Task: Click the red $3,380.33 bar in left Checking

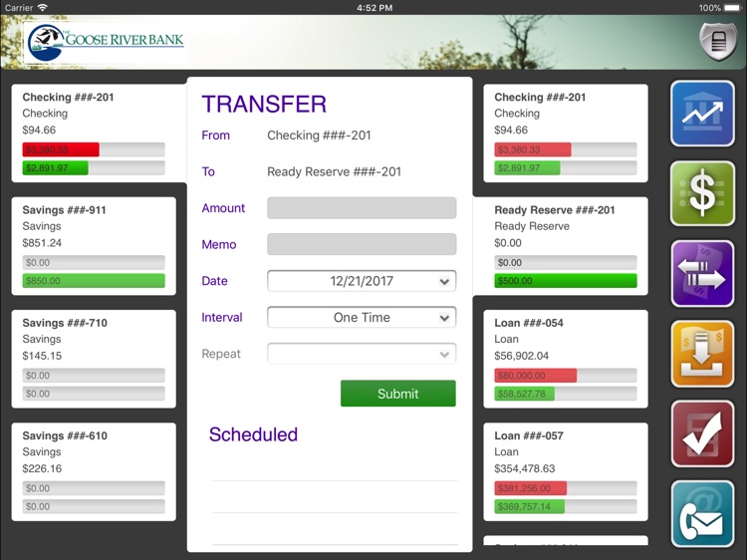Action: click(x=61, y=149)
